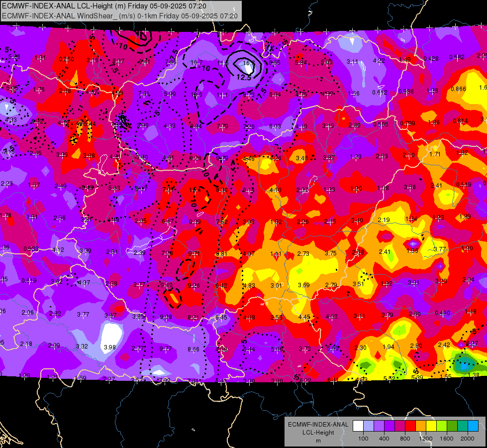The image size is (487, 448).
Task: Click the 0.933 grid value
Action: [x=31, y=249]
